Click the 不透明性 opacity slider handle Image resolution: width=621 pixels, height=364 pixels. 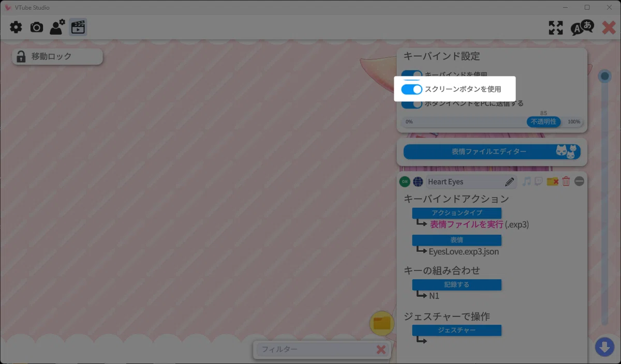coord(543,122)
